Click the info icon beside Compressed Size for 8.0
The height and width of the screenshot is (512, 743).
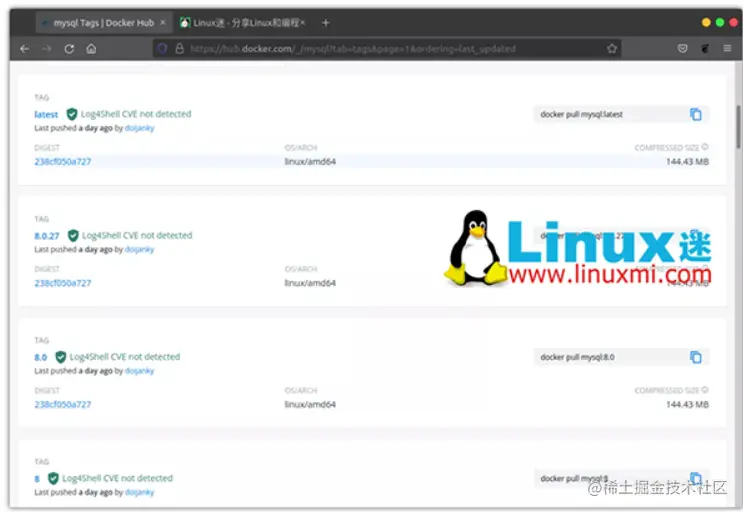pos(705,390)
